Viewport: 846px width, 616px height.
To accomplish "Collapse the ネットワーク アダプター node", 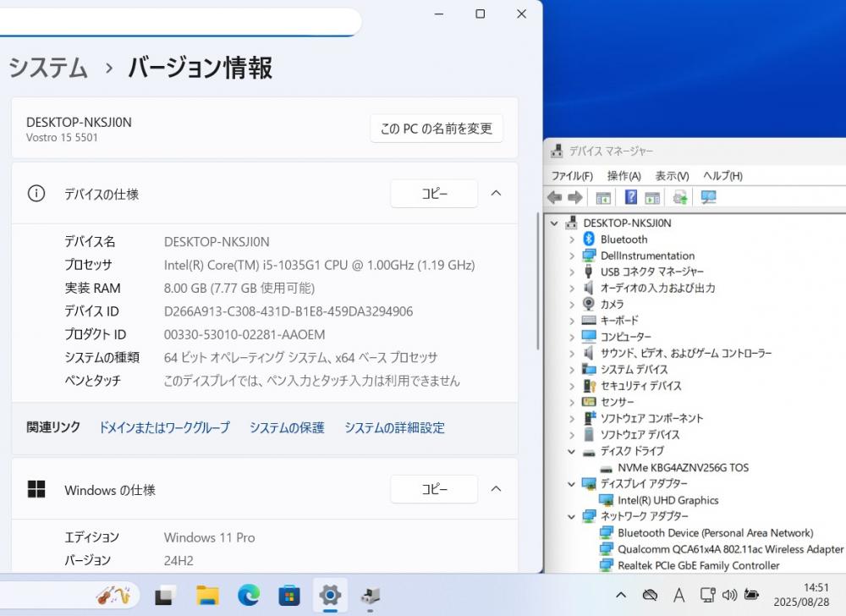I will 571,516.
